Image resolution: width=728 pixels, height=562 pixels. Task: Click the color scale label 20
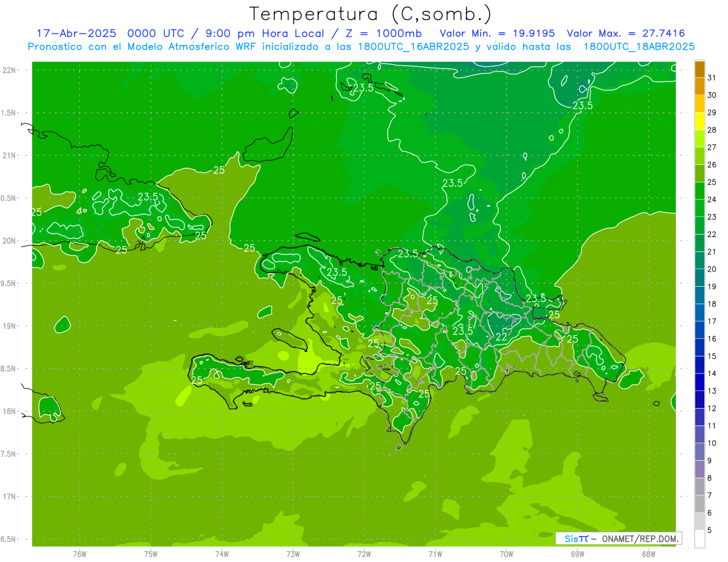click(712, 269)
